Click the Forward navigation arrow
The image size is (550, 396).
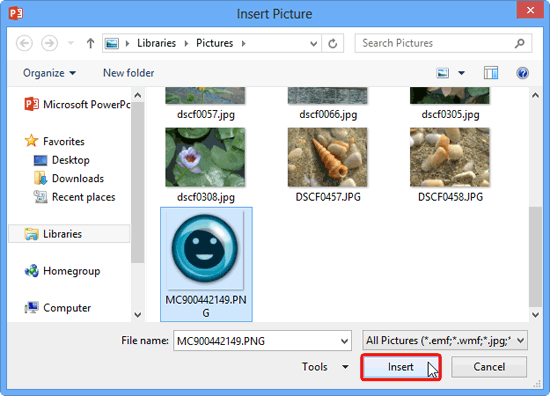[x=49, y=43]
